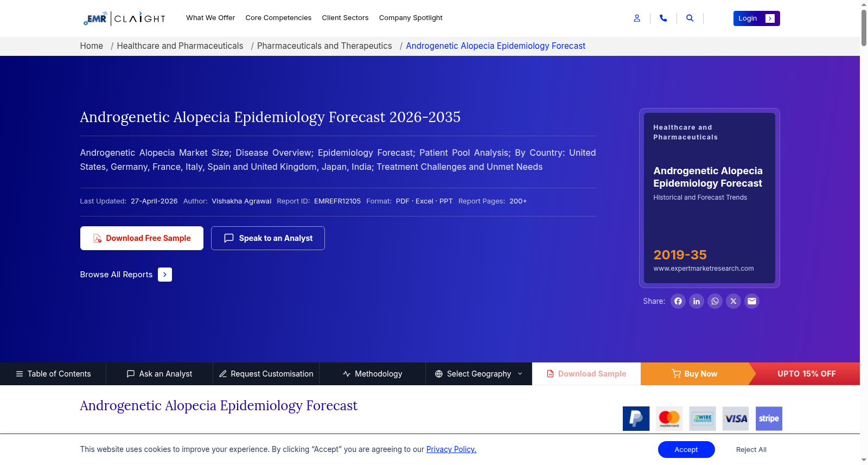Image resolution: width=868 pixels, height=465 pixels.
Task: Select Ask an Analyst tab
Action: pos(159,374)
